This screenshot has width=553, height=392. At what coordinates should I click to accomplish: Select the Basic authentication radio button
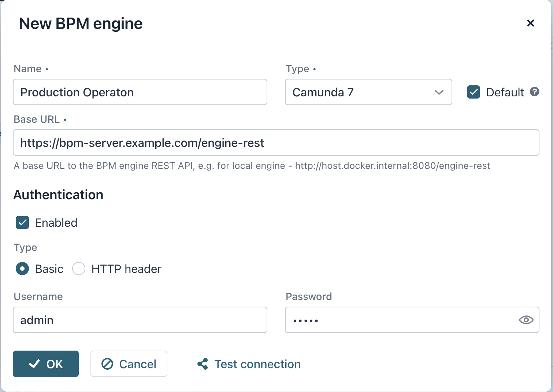point(22,269)
